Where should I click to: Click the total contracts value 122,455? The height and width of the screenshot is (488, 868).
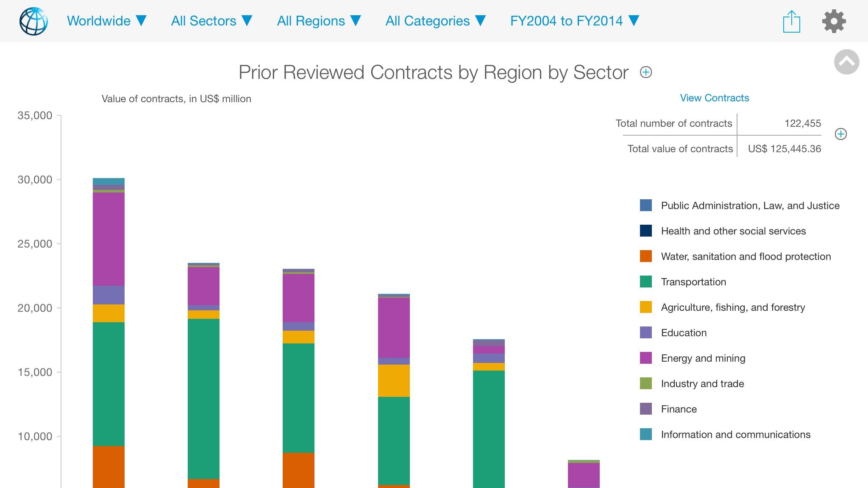802,123
